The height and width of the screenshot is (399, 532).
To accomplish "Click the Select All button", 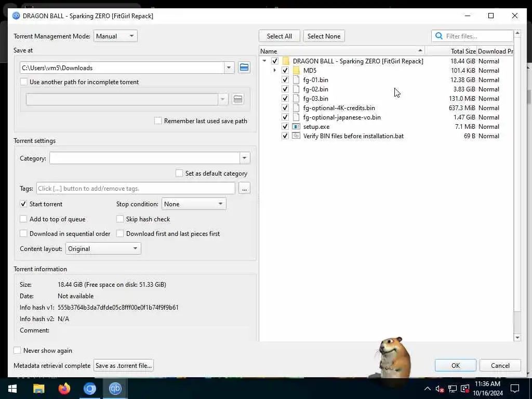I will point(279,36).
